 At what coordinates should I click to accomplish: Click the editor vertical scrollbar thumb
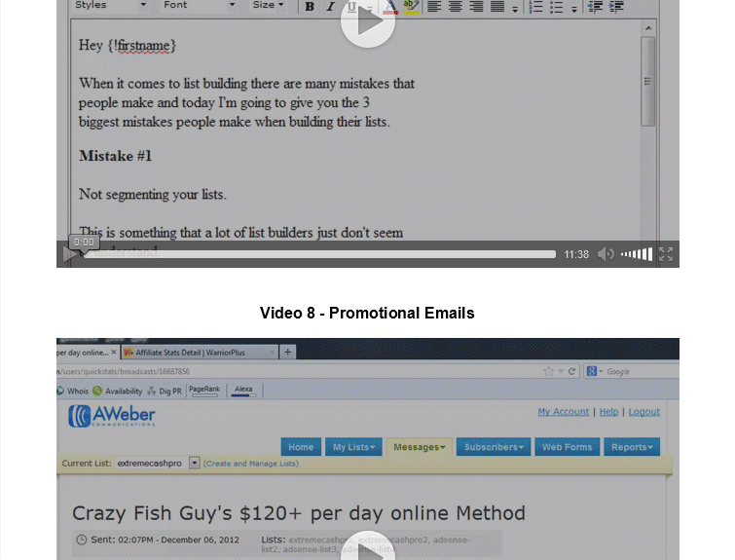647,81
